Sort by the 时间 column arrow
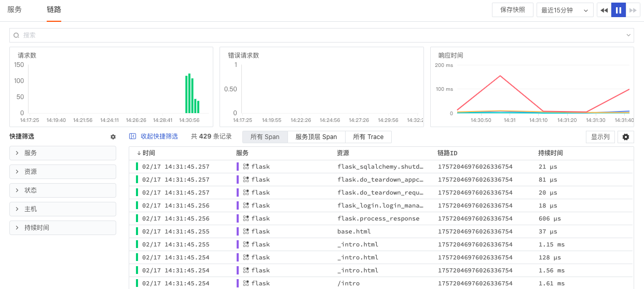This screenshot has width=644, height=289. (139, 153)
